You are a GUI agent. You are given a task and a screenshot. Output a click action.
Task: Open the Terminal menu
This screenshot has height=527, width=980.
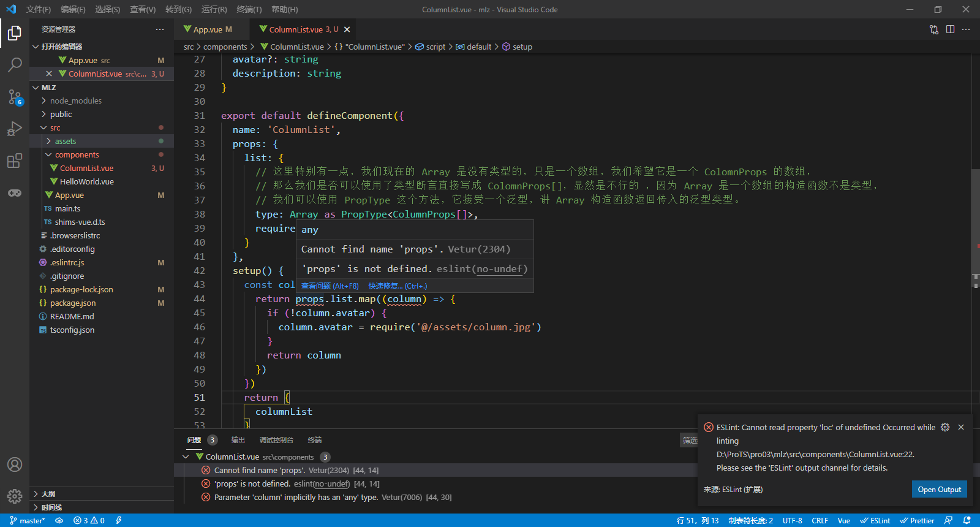click(249, 9)
